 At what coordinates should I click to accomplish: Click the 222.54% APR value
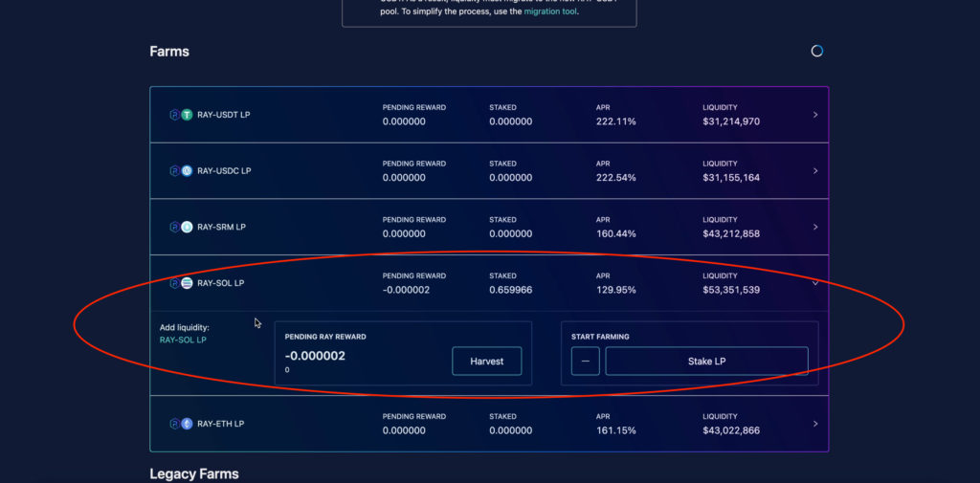(x=615, y=178)
